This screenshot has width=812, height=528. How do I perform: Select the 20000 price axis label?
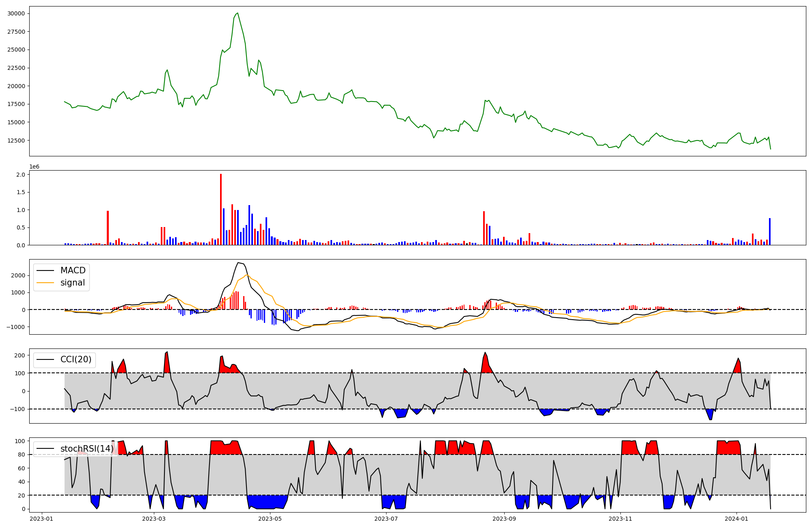(16, 86)
